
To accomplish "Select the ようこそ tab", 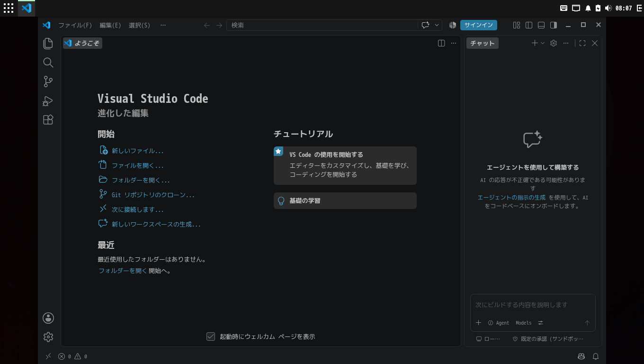I will click(x=82, y=43).
